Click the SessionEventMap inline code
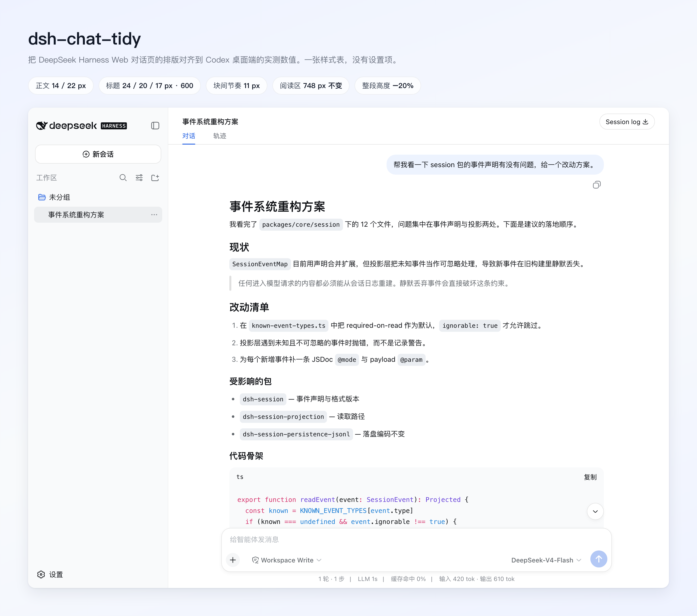697x616 pixels. (260, 264)
